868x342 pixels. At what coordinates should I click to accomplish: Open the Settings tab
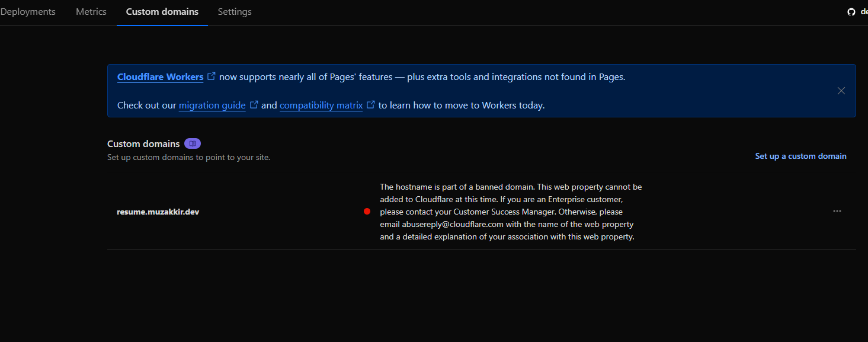tap(235, 12)
